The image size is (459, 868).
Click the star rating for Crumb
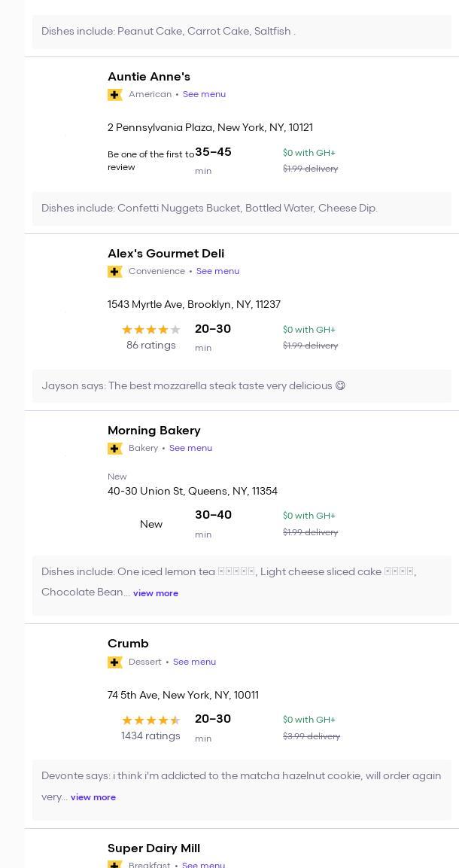click(150, 720)
